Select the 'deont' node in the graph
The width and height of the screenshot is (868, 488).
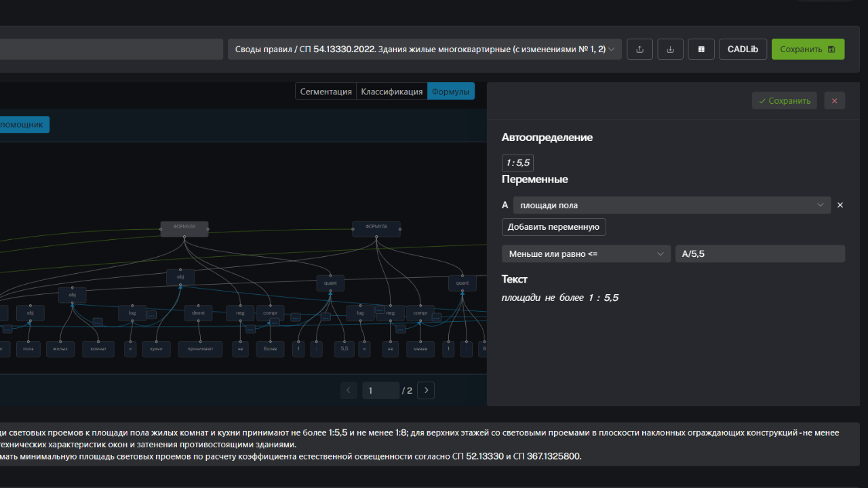[x=198, y=312]
